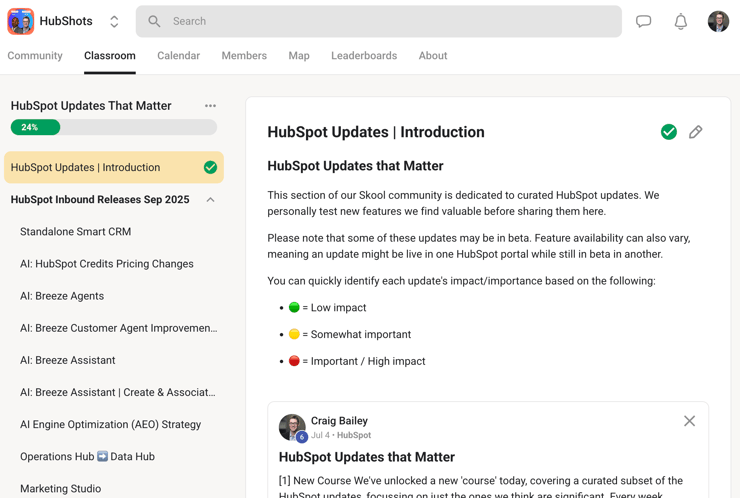This screenshot has width=740, height=498.
Task: Select the AI: Breeze Agents lesson
Action: [x=62, y=296]
